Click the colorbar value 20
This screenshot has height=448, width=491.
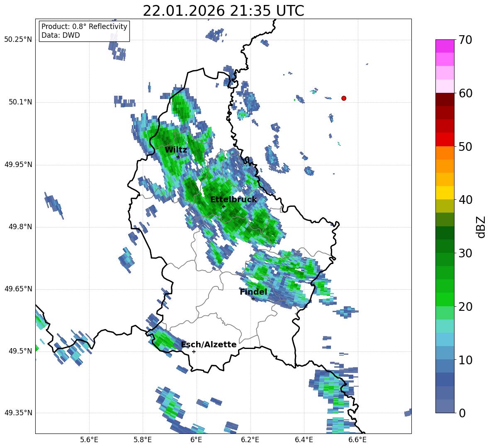(x=465, y=307)
